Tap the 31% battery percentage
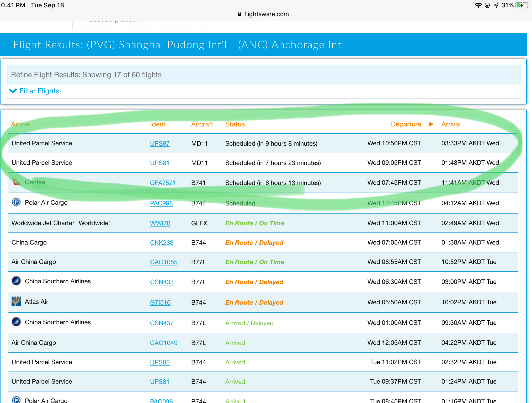Screen dimensions: 532x403 click(x=507, y=5)
